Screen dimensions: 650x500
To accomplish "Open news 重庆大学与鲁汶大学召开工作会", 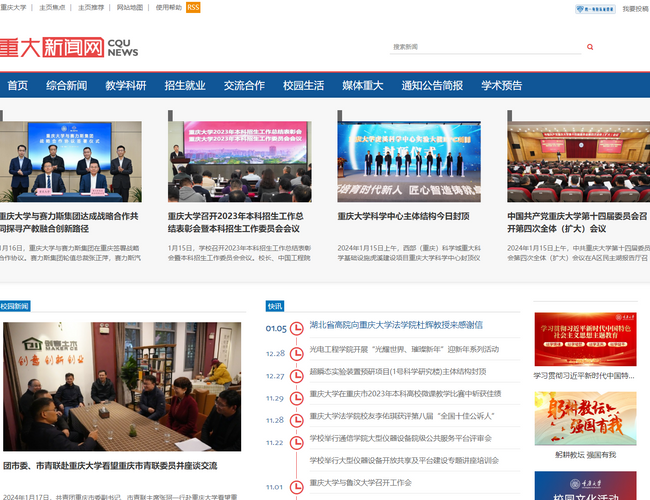I will click(361, 483).
